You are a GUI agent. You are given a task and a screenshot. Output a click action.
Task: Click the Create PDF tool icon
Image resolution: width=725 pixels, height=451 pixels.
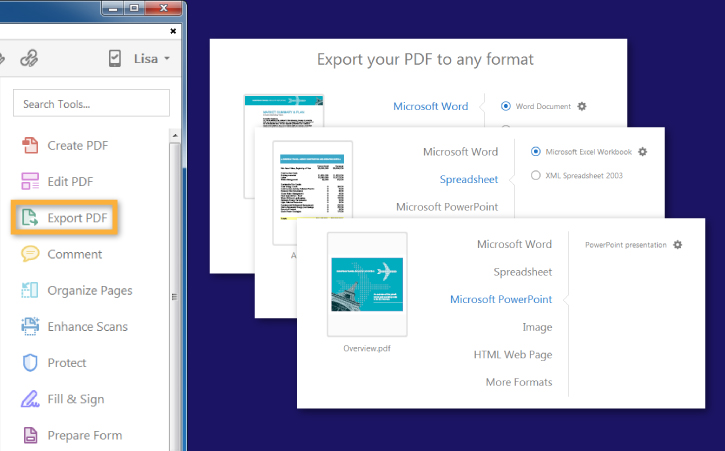tap(30, 145)
